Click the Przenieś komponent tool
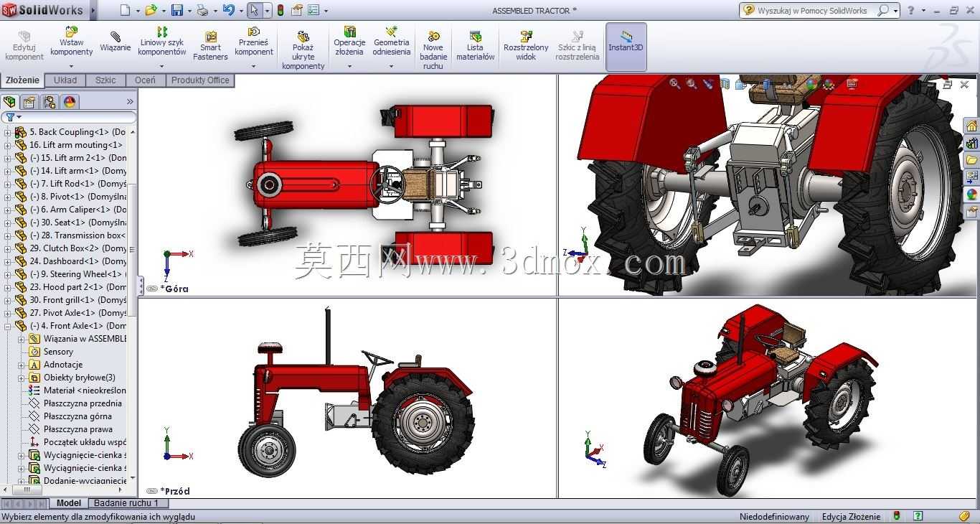Image resolution: width=980 pixels, height=524 pixels. tap(254, 42)
